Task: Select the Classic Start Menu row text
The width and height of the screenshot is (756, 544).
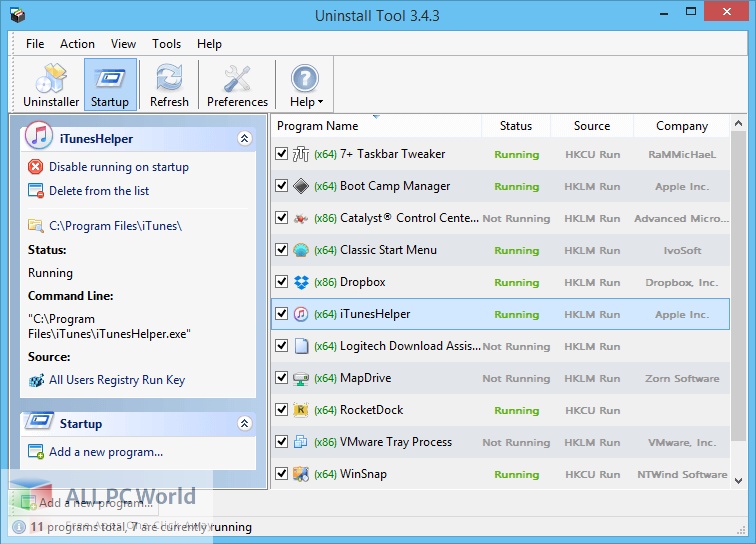Action: [x=388, y=250]
